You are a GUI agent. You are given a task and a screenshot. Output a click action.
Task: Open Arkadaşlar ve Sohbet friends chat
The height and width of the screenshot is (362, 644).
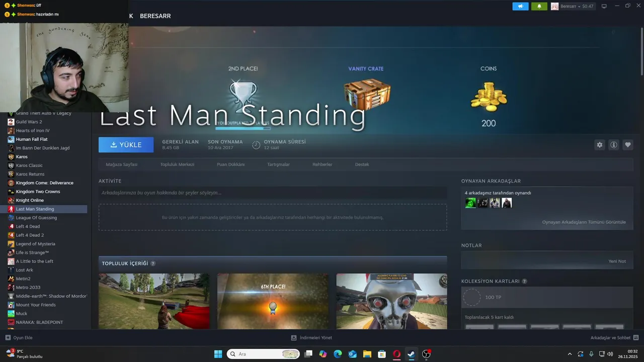click(614, 338)
